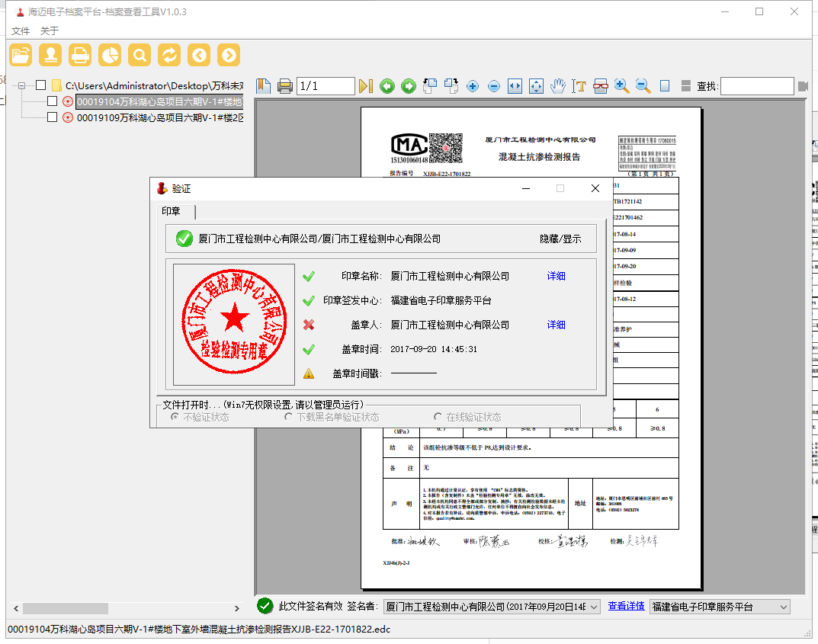Viewport: 818px width, 644px height.
Task: Click the page number field 1/1
Action: coord(326,86)
